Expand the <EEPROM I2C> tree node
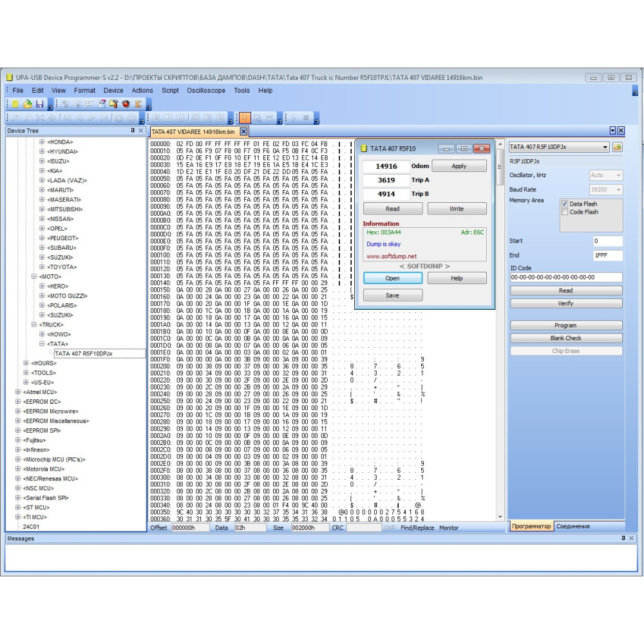 (x=17, y=402)
